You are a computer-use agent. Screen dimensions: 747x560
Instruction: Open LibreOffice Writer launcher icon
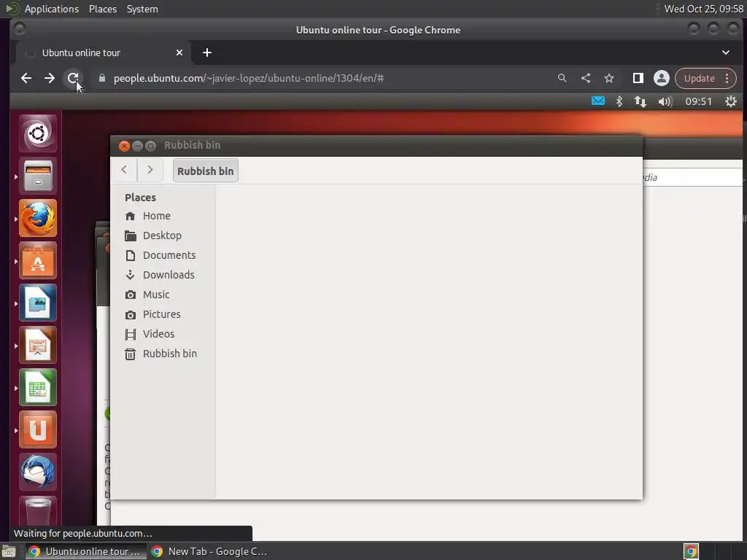click(x=38, y=303)
